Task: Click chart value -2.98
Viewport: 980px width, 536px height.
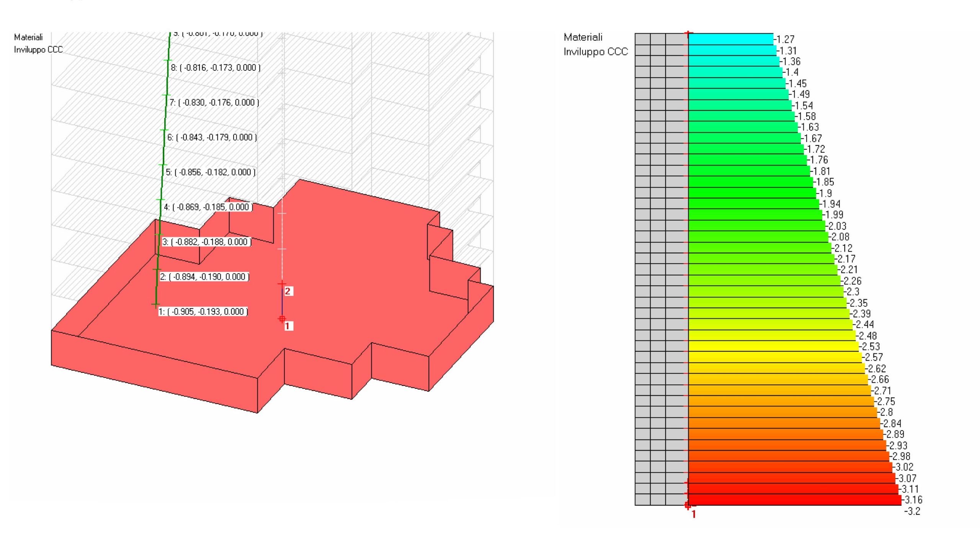Action: tap(900, 456)
